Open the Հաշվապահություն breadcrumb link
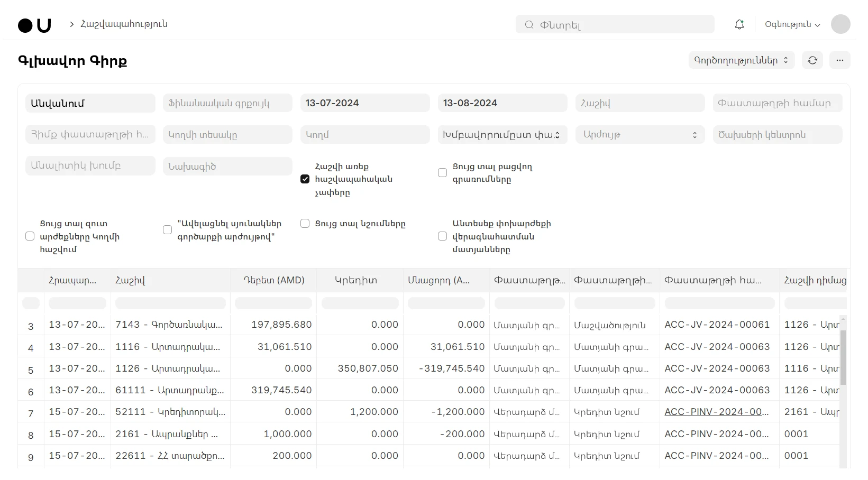 [x=124, y=24]
